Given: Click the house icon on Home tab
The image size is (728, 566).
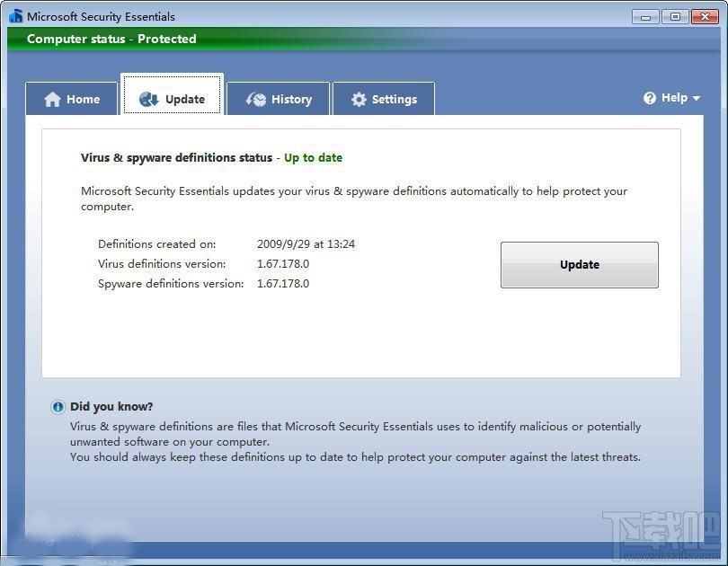Looking at the screenshot, I should 52,100.
